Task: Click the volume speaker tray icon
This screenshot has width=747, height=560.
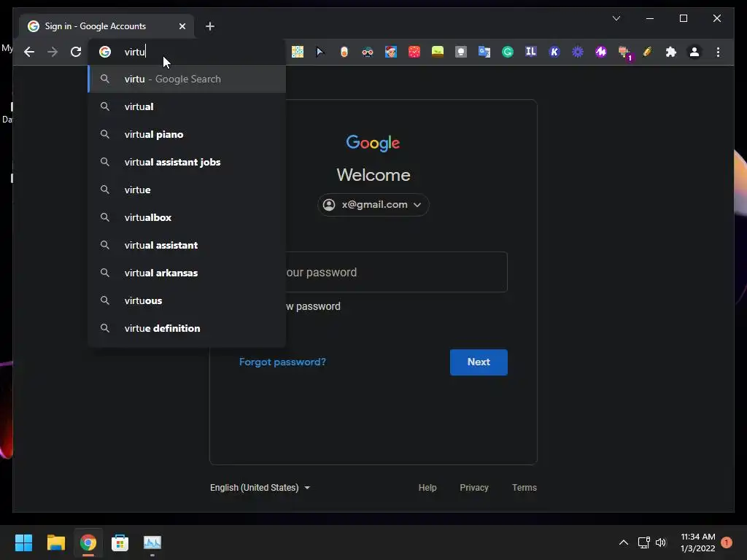Action: (661, 542)
